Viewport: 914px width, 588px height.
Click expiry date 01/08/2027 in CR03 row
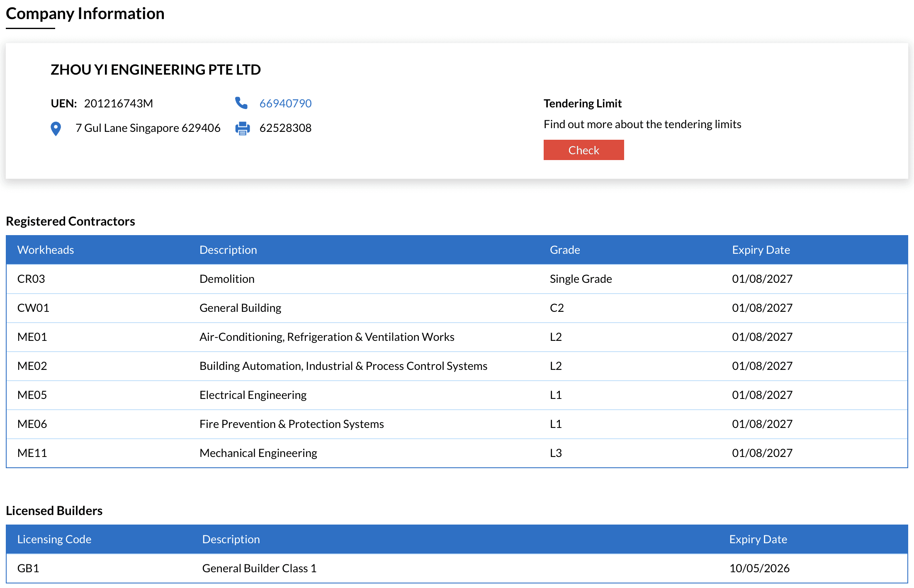(762, 279)
